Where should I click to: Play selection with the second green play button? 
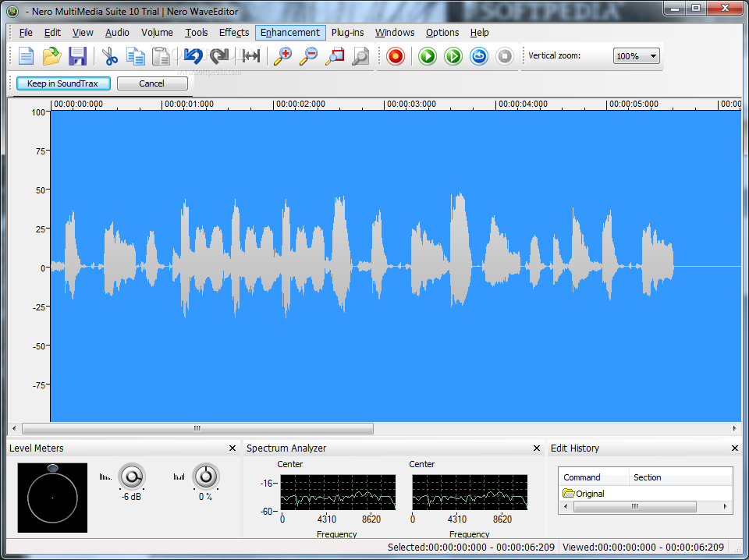point(453,56)
